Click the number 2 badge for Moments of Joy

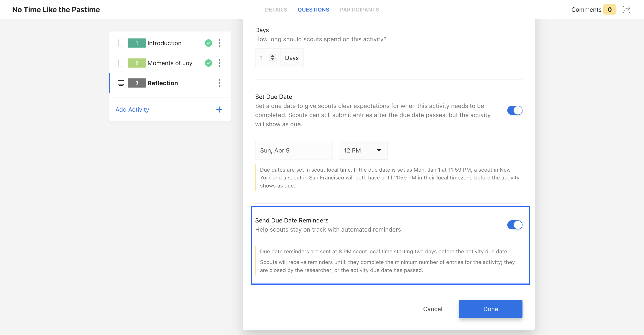(137, 63)
